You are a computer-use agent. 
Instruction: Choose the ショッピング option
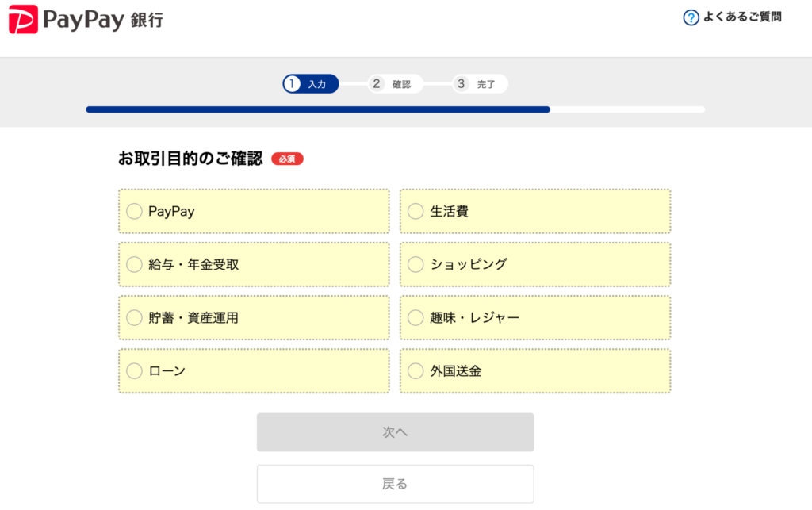pyautogui.click(x=416, y=265)
